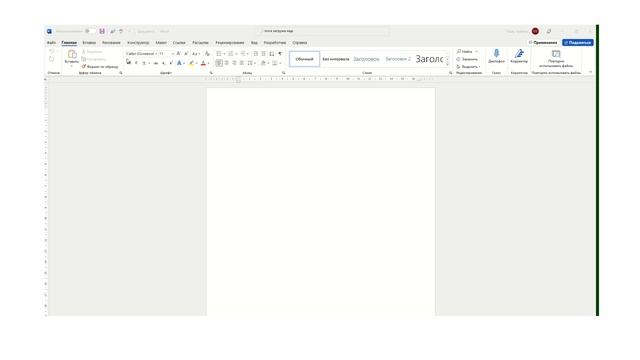Click the red user account avatar
The width and height of the screenshot is (640, 360).
point(535,31)
